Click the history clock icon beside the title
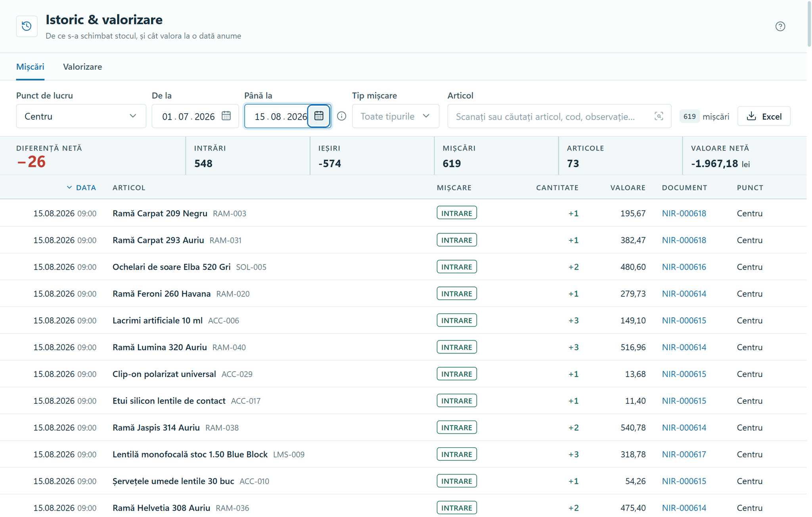The image size is (812, 517). 27,26
